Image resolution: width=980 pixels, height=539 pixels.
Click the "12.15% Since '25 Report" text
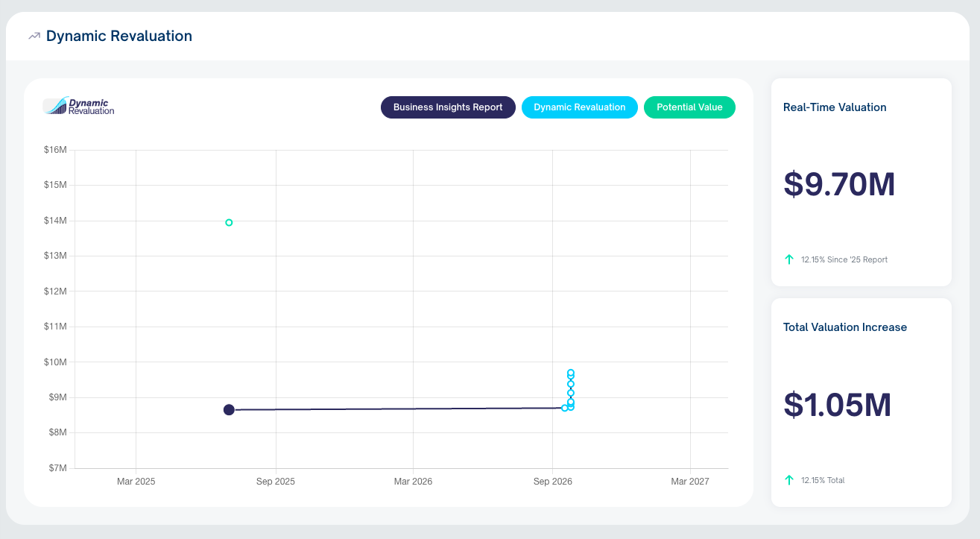coord(844,259)
